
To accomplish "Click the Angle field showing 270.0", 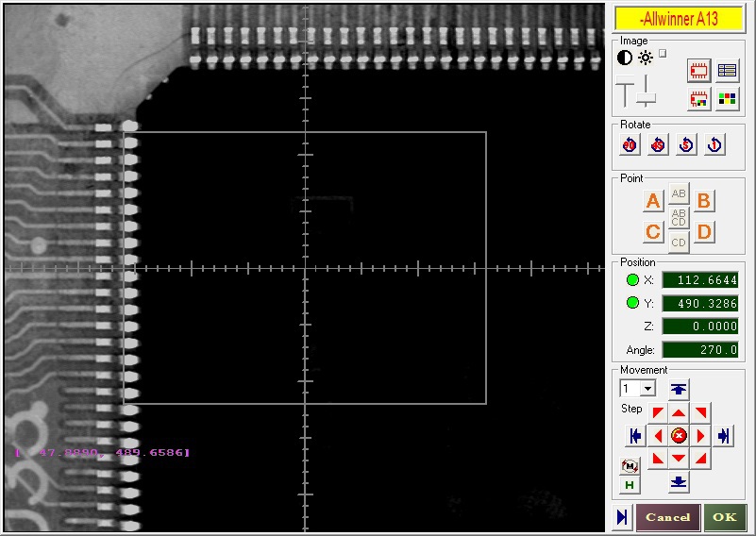I will tap(700, 349).
